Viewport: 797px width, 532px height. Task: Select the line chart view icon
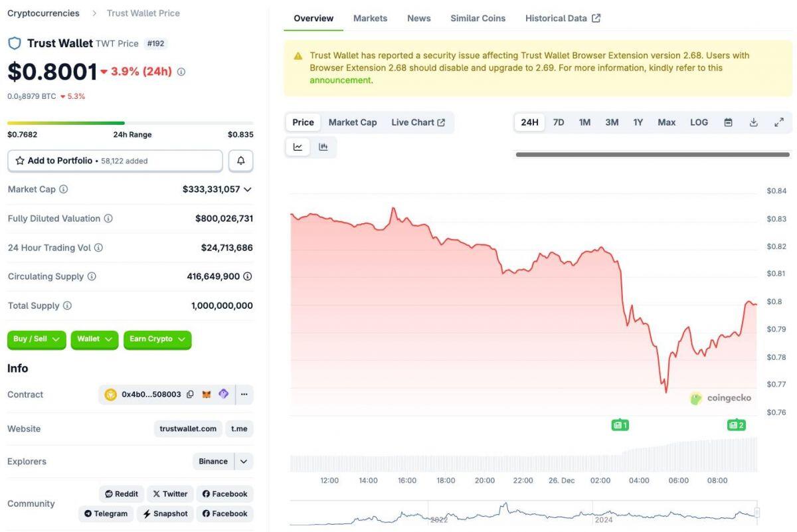point(297,147)
